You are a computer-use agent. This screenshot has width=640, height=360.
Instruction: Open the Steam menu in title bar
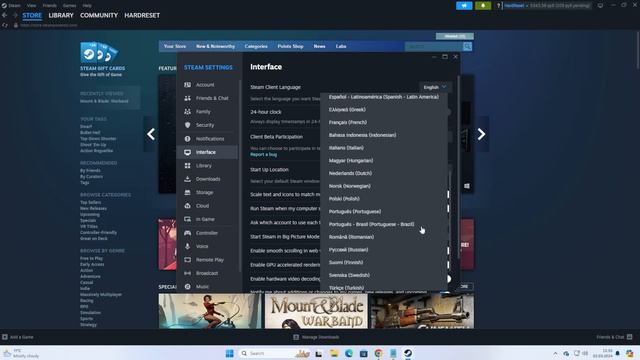14,6
